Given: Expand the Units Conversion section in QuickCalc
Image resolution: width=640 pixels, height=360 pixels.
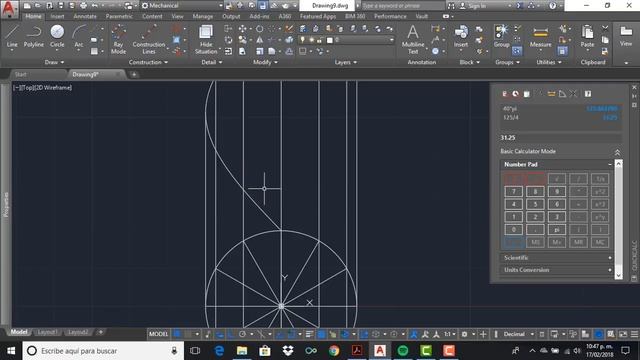Looking at the screenshot, I should click(x=557, y=270).
